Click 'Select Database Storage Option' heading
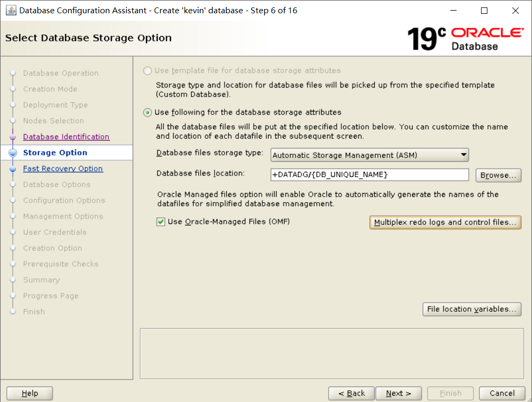 tap(88, 38)
